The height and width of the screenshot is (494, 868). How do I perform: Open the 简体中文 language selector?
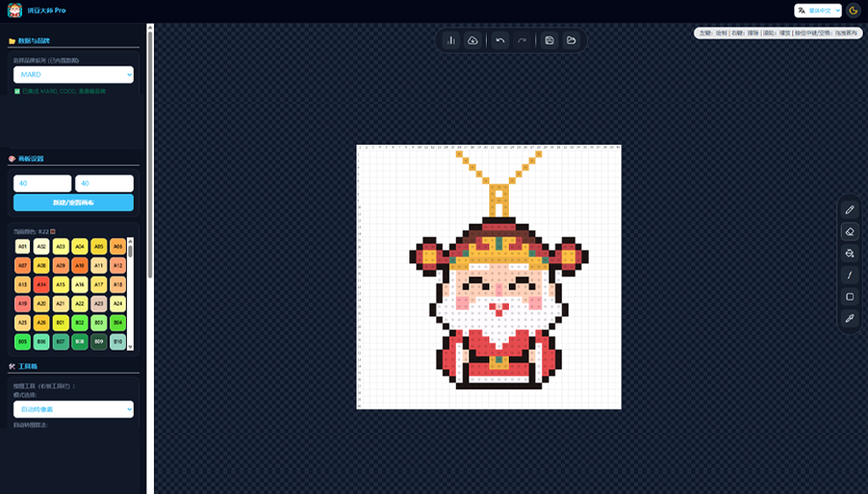818,10
